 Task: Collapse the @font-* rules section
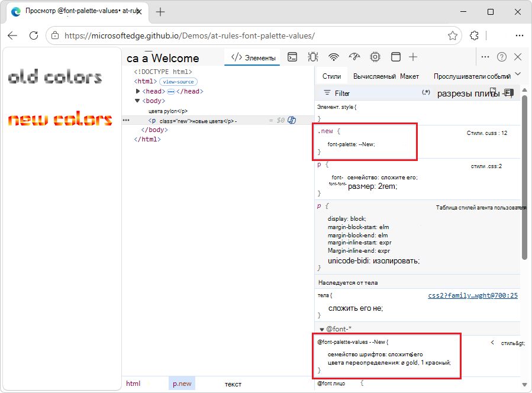pyautogui.click(x=322, y=329)
